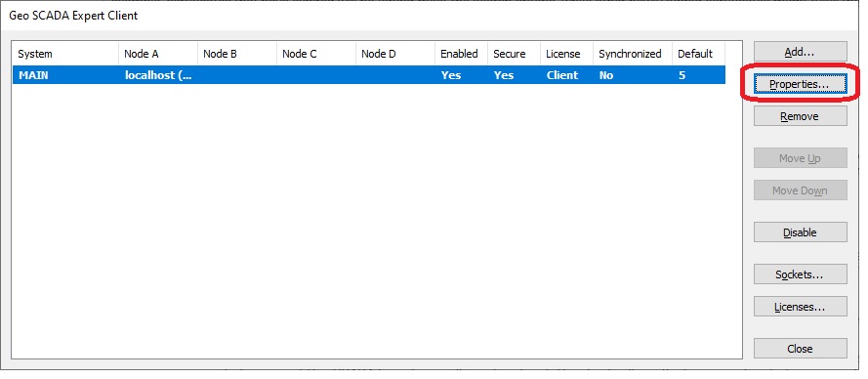Screen dimensions: 868x379
Task: Click the Yes value under Secure
Action: (504, 75)
